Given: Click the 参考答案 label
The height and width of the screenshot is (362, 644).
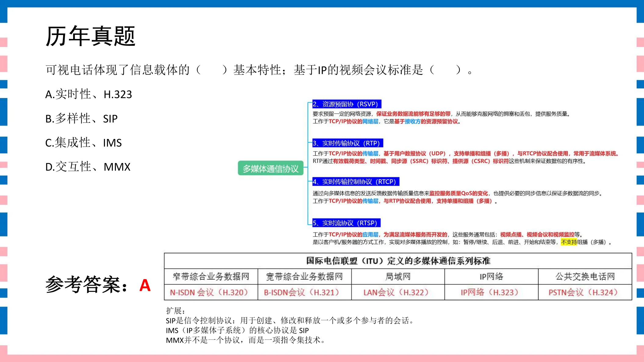Looking at the screenshot, I should pyautogui.click(x=87, y=284).
